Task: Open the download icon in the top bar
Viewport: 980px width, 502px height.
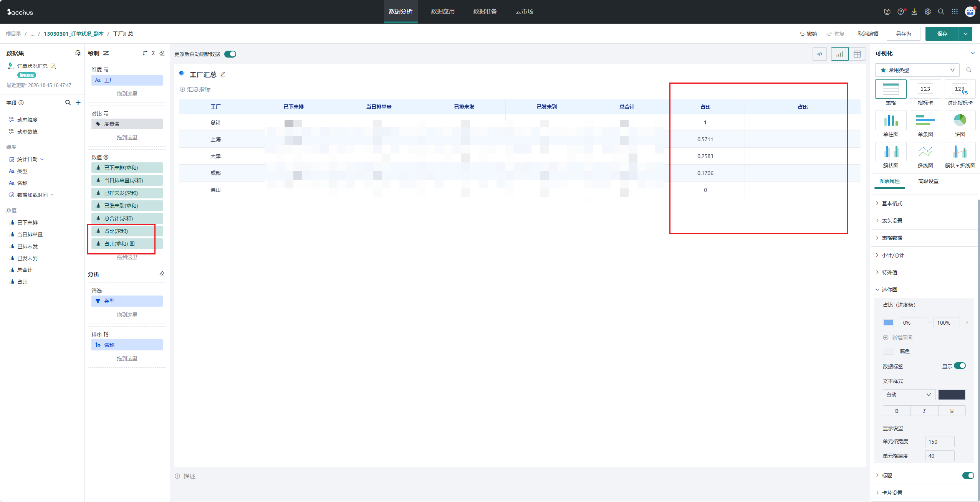Action: tap(914, 12)
